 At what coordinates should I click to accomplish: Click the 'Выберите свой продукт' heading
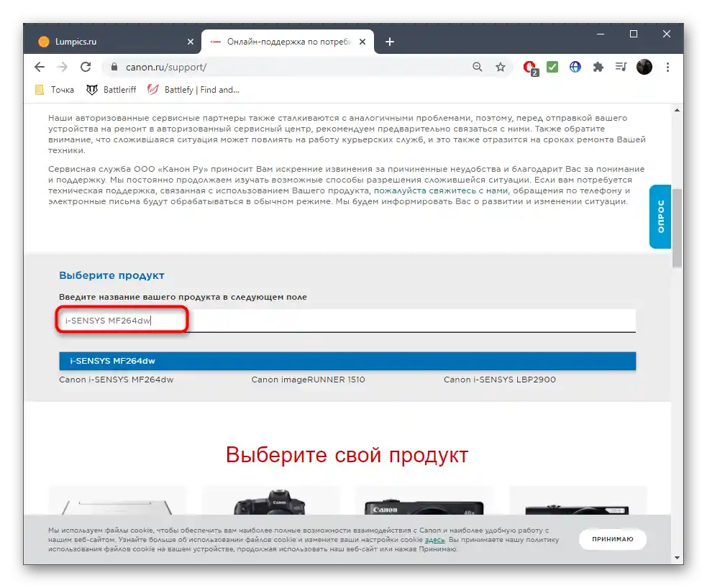(347, 454)
